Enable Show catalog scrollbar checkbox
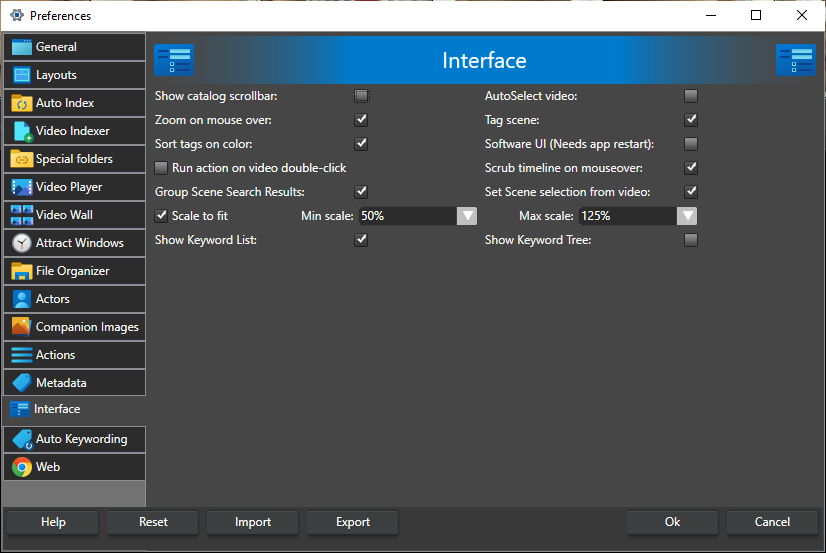Viewport: 826px width, 553px height. coord(361,96)
